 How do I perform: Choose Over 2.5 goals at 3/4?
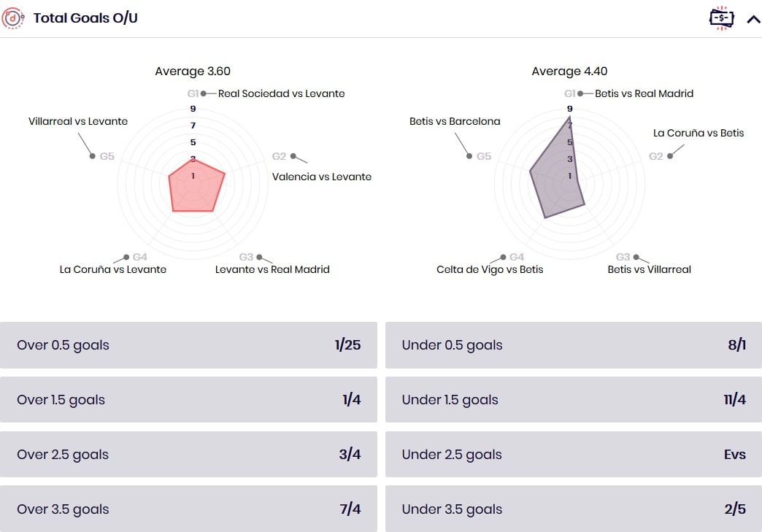(188, 455)
